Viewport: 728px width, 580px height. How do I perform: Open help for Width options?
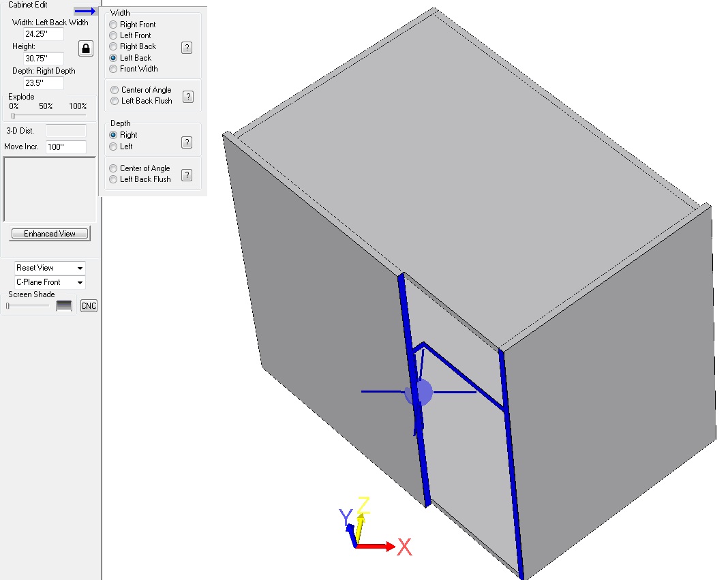click(187, 47)
